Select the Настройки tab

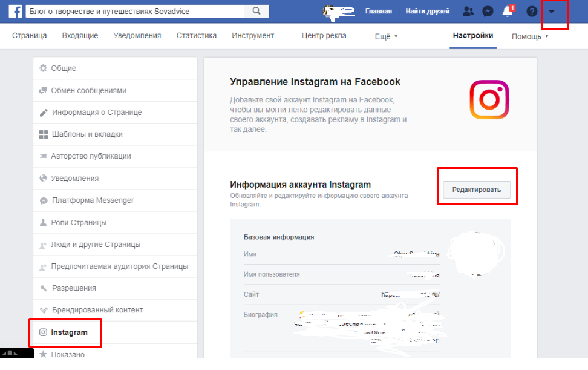tap(473, 35)
